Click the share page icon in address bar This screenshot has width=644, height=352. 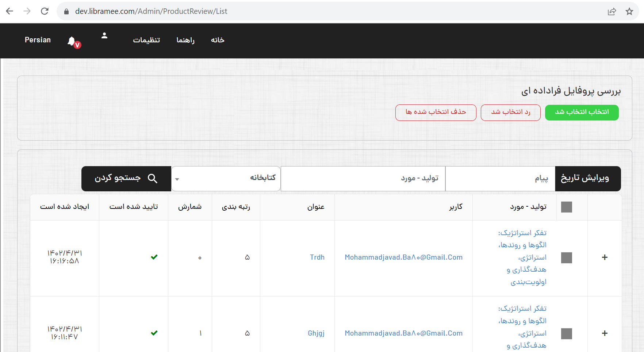612,11
